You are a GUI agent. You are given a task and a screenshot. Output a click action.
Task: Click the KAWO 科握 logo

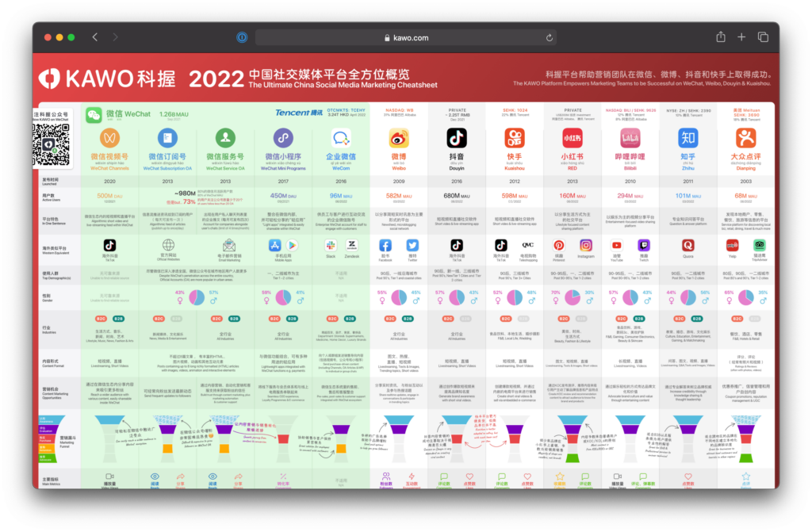(x=107, y=78)
